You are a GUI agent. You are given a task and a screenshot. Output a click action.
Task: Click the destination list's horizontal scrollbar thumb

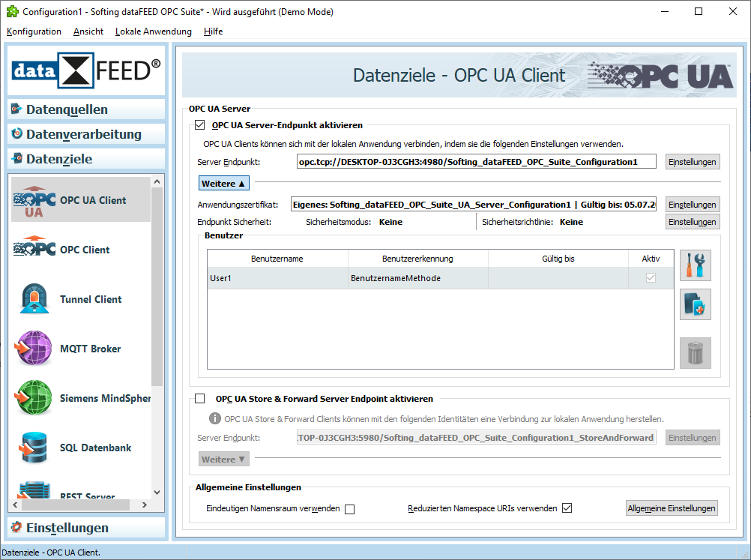coord(76,505)
